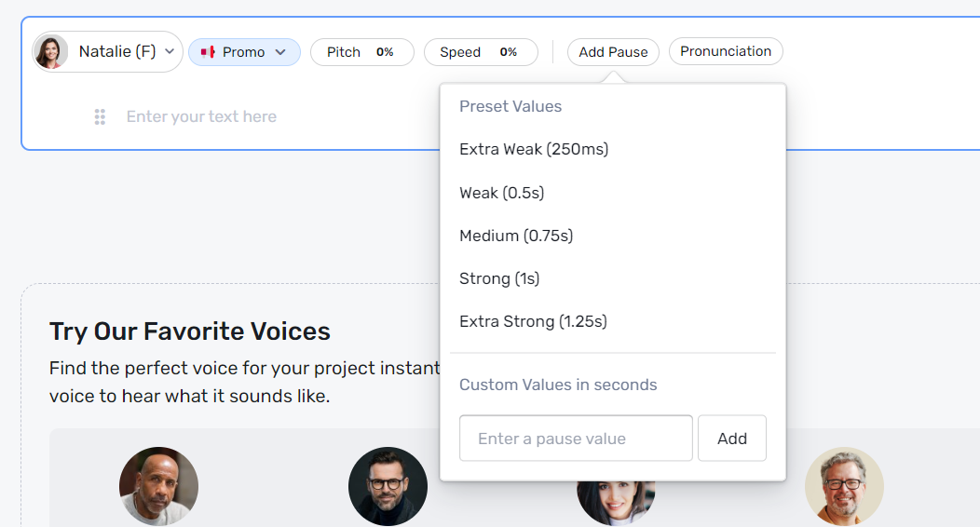
Task: Click the 'Enter your text here' field
Action: (x=201, y=116)
